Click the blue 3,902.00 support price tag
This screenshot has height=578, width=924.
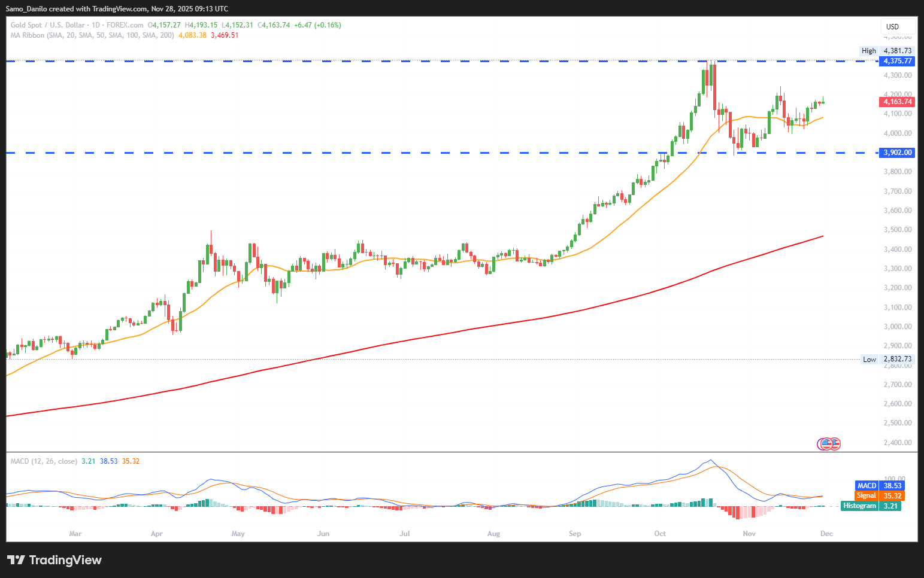pyautogui.click(x=897, y=153)
